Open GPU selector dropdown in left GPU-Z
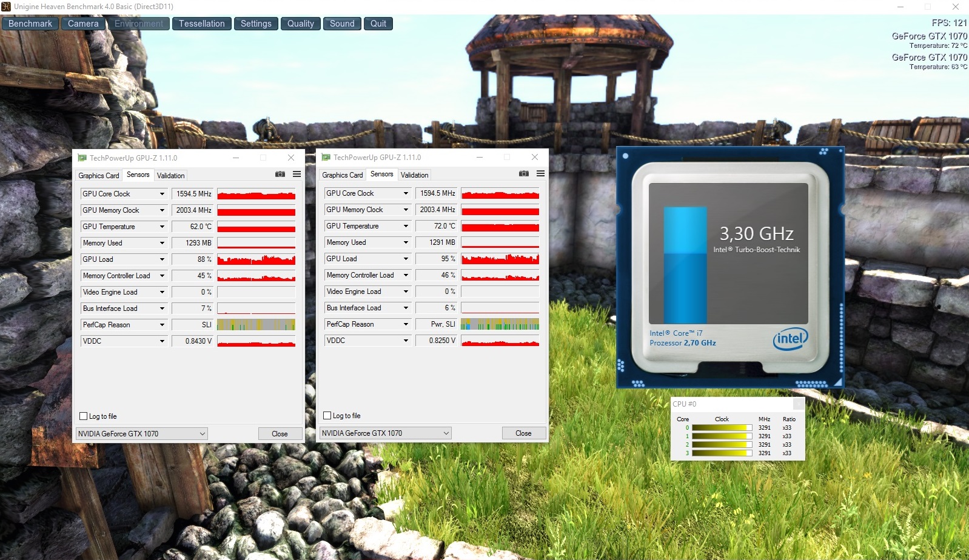 click(142, 434)
